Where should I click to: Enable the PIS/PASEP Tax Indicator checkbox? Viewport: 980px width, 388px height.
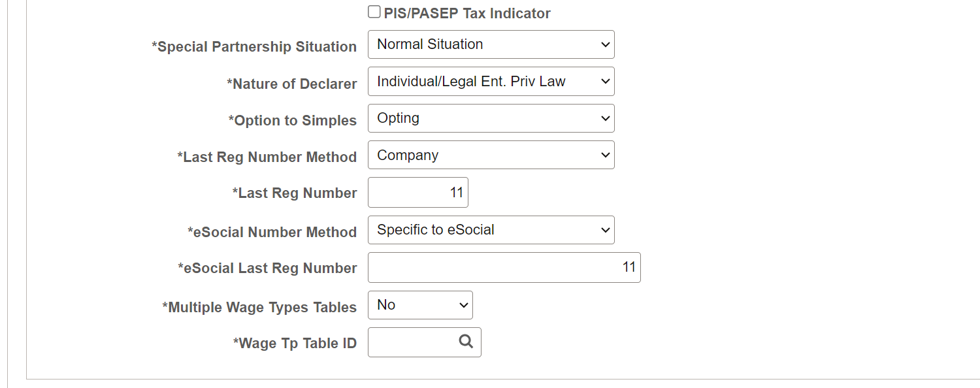coord(374,12)
